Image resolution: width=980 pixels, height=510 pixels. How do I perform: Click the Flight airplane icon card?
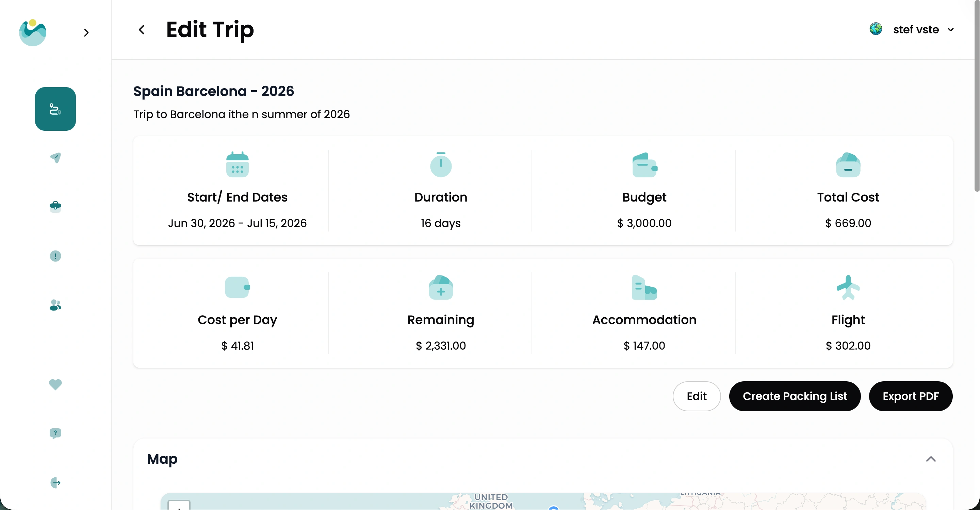(x=848, y=288)
